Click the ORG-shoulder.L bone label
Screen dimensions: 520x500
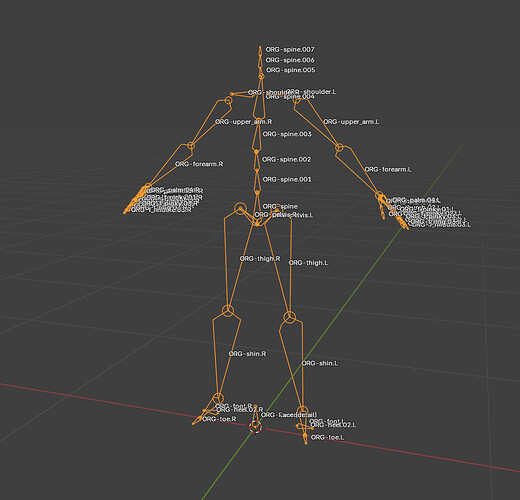[311, 92]
